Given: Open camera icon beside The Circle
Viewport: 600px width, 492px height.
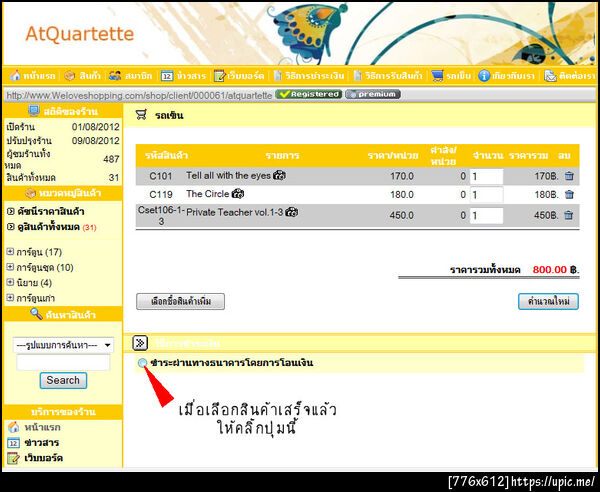Looking at the screenshot, I should click(238, 194).
